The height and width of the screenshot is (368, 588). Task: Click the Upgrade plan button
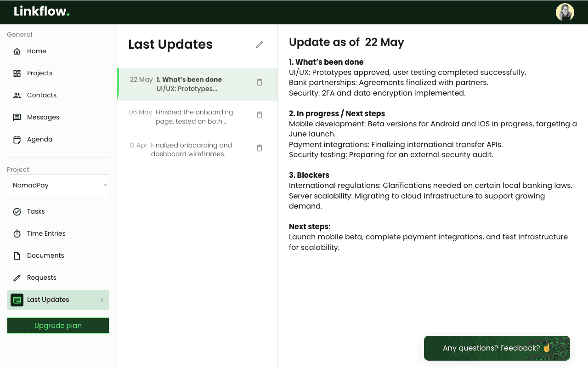coord(58,325)
